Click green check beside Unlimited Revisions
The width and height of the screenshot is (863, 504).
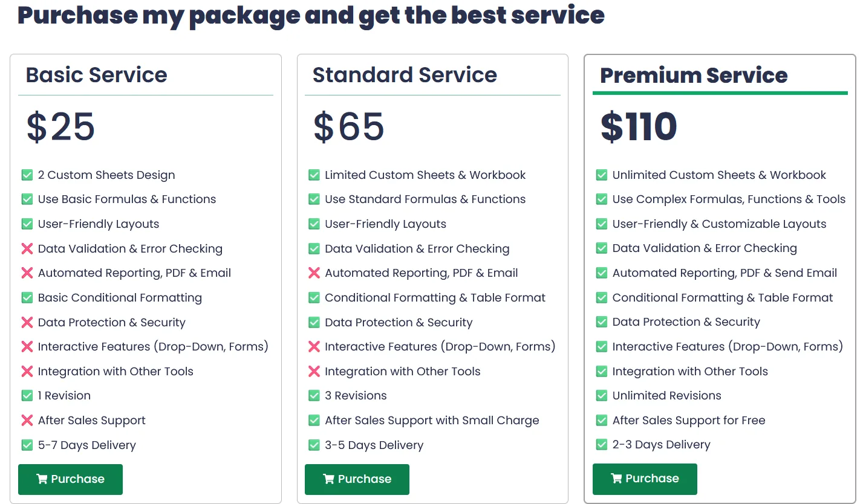[x=602, y=396]
